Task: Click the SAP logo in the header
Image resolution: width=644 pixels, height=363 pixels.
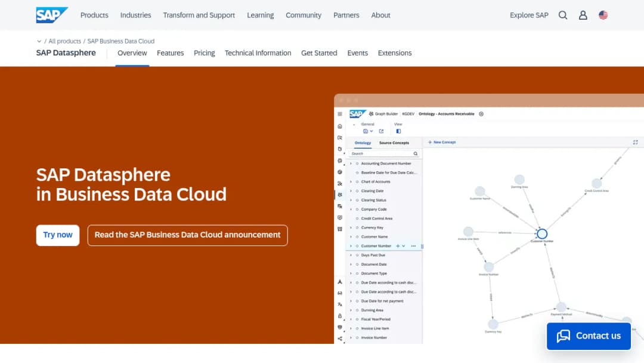Action: click(x=52, y=15)
